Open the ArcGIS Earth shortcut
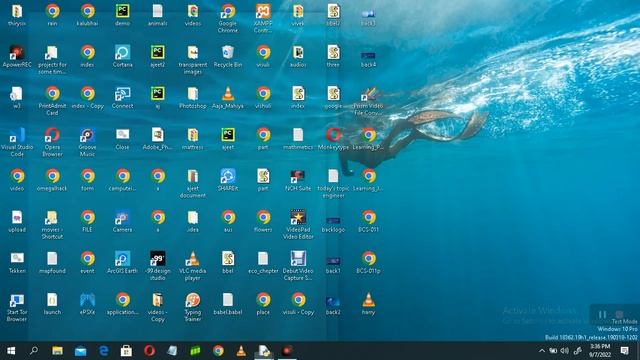This screenshot has width=640, height=360. (x=122, y=259)
